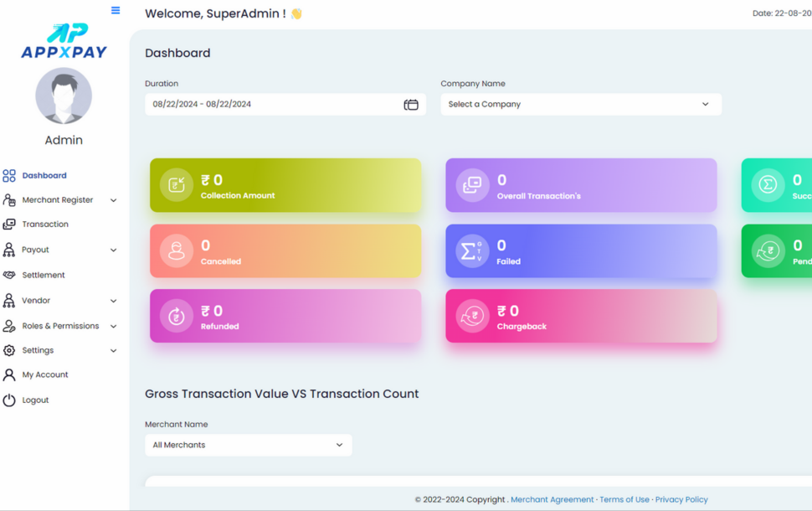Expand Roles & Permissions menu
This screenshot has height=511, width=812.
[x=113, y=326]
